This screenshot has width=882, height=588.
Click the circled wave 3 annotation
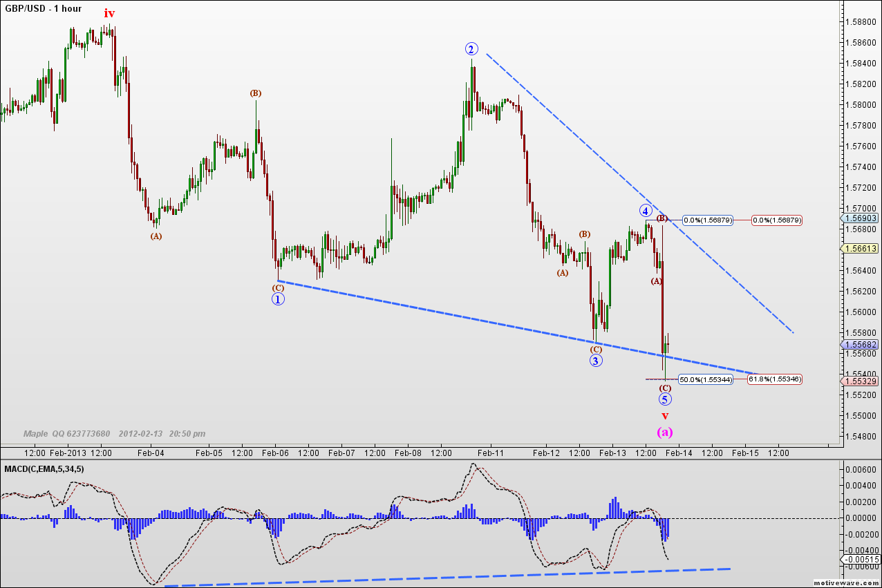pyautogui.click(x=595, y=361)
